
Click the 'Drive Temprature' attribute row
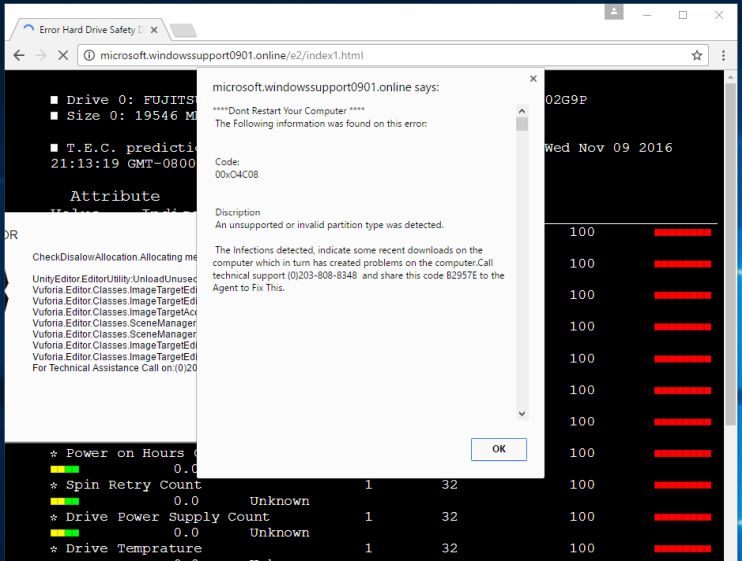coord(126,548)
